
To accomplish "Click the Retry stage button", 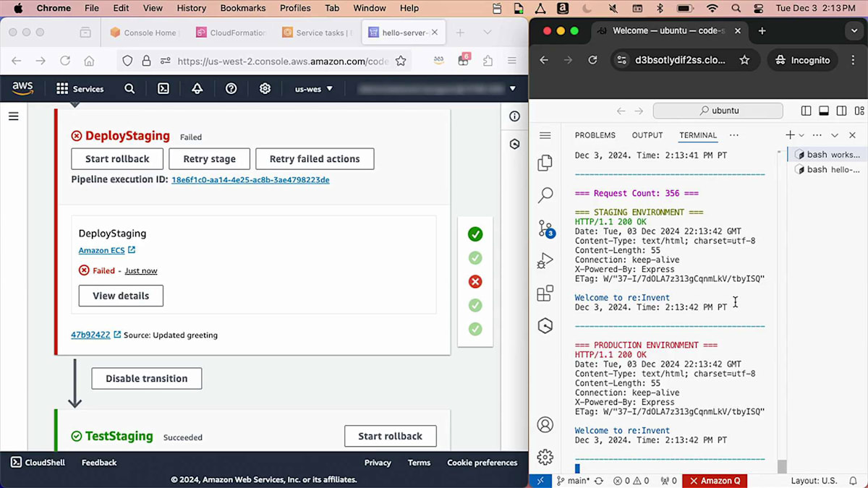I will tap(209, 159).
